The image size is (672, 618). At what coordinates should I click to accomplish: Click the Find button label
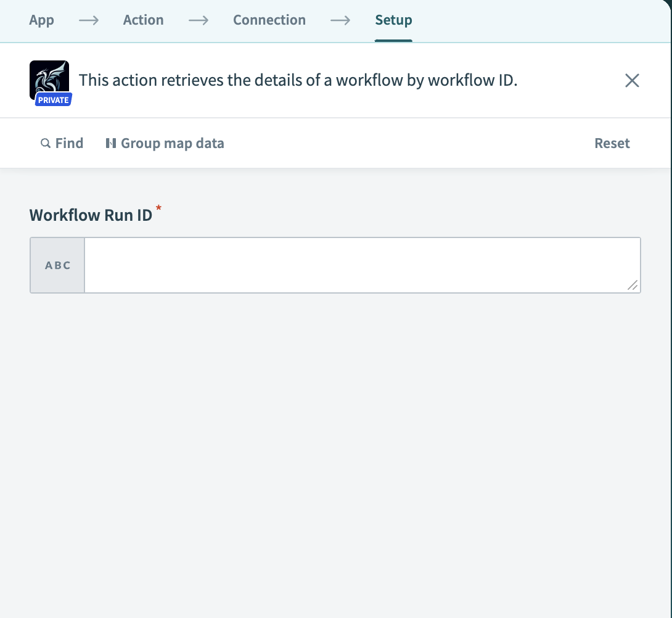click(69, 144)
